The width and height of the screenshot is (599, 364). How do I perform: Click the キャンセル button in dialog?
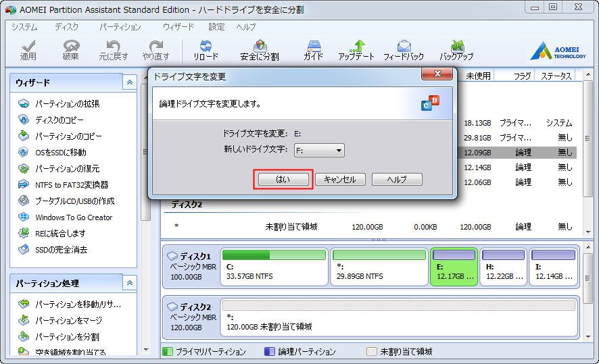(340, 180)
